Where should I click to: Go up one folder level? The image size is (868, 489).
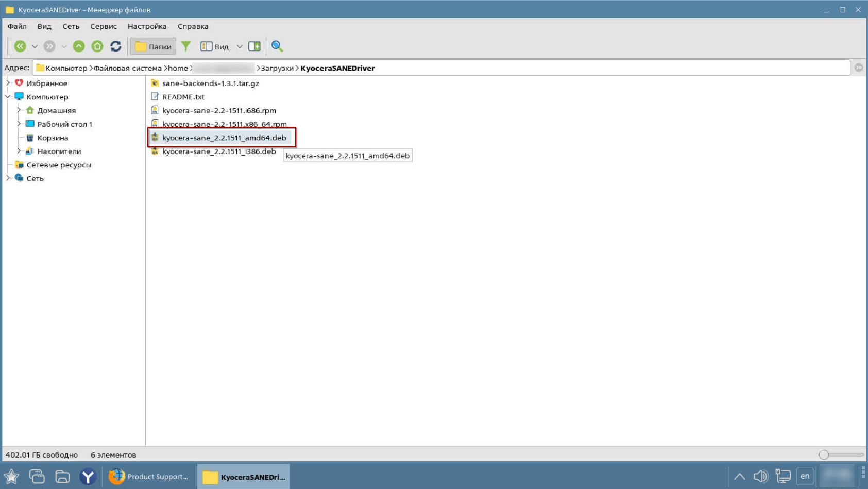pyautogui.click(x=79, y=46)
